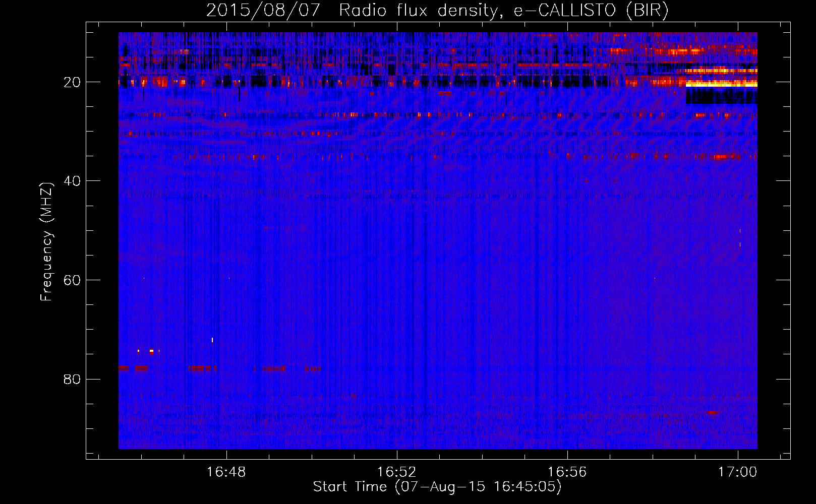Click the black data-gap block below the bright burst
816x504 pixels.
point(721,96)
